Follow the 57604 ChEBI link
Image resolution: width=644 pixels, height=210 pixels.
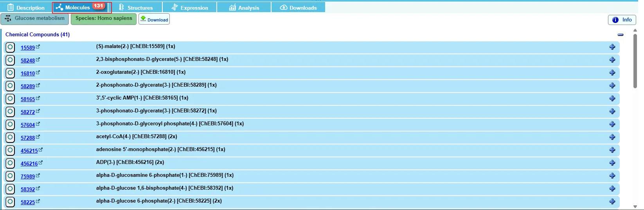(x=27, y=125)
